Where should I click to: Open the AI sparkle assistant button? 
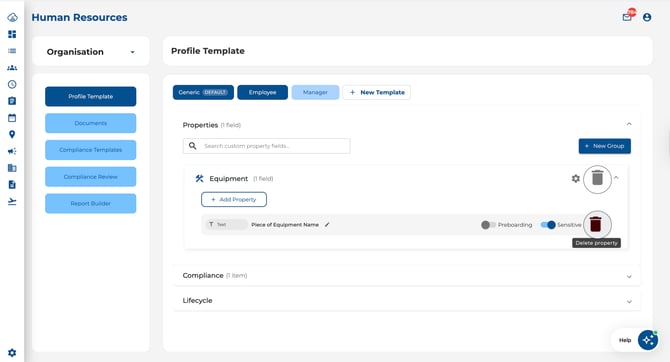tap(648, 340)
